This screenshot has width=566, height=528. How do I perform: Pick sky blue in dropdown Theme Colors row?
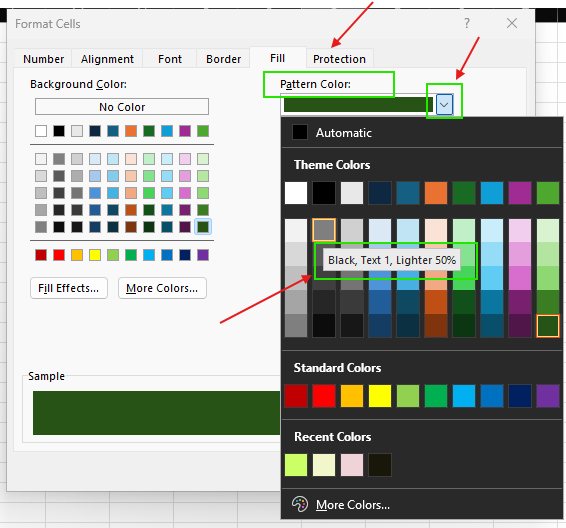click(x=492, y=193)
